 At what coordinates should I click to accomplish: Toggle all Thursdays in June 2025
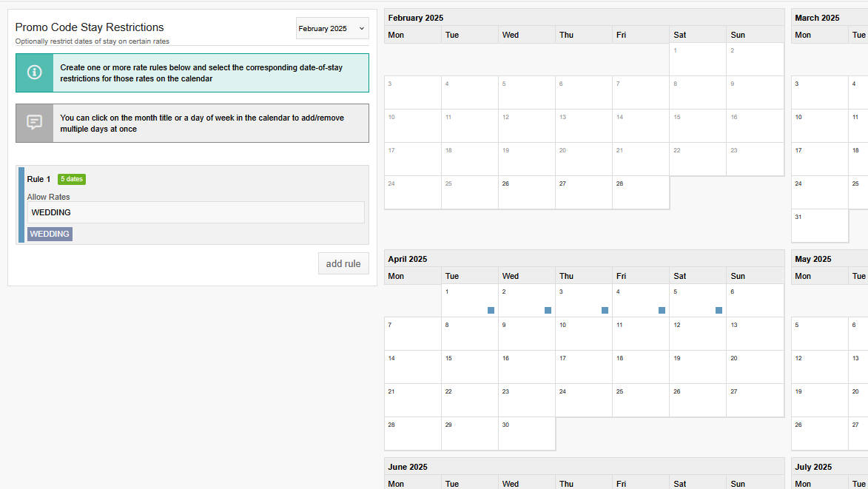tap(583, 484)
